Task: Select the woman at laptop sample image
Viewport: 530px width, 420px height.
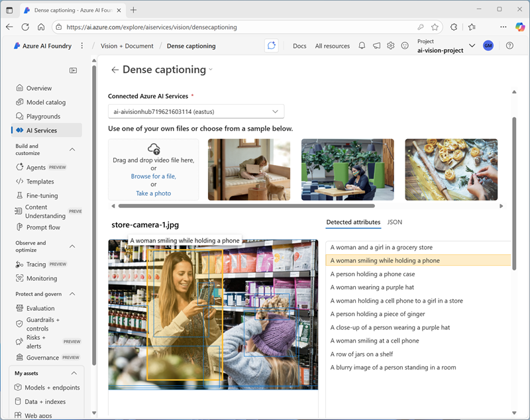Action: point(347,170)
